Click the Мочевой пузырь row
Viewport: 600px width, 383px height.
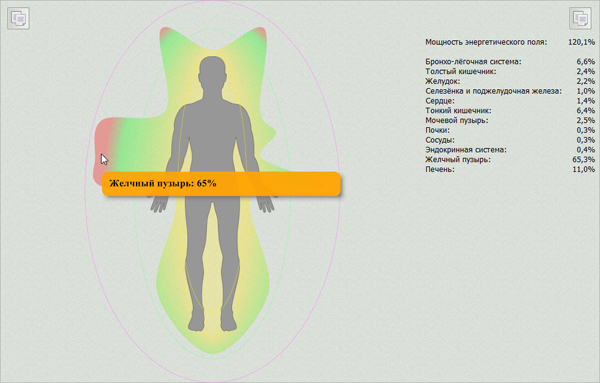click(x=510, y=121)
